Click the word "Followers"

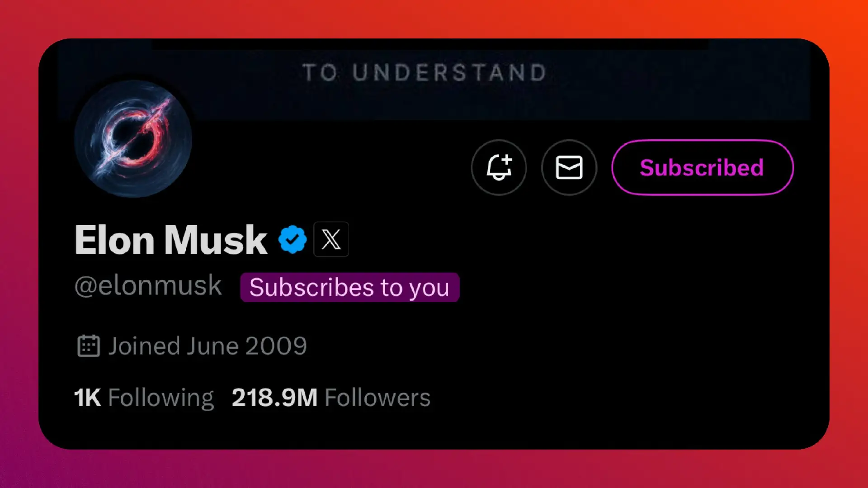(x=377, y=398)
